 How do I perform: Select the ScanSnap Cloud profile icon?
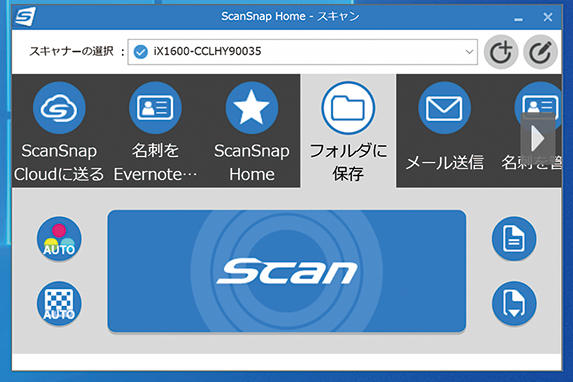(59, 108)
